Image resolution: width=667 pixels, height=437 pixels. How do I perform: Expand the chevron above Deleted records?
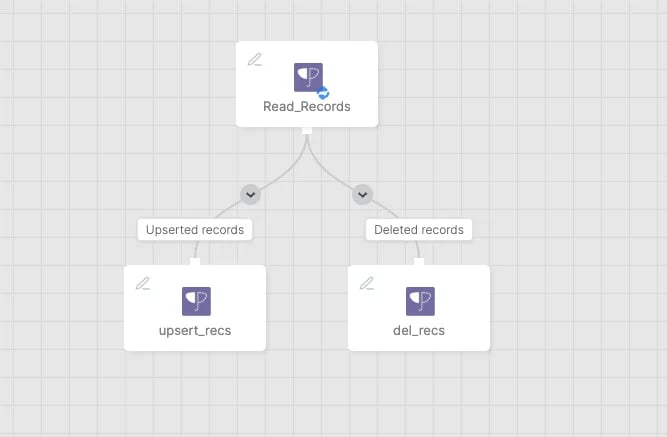(x=362, y=194)
